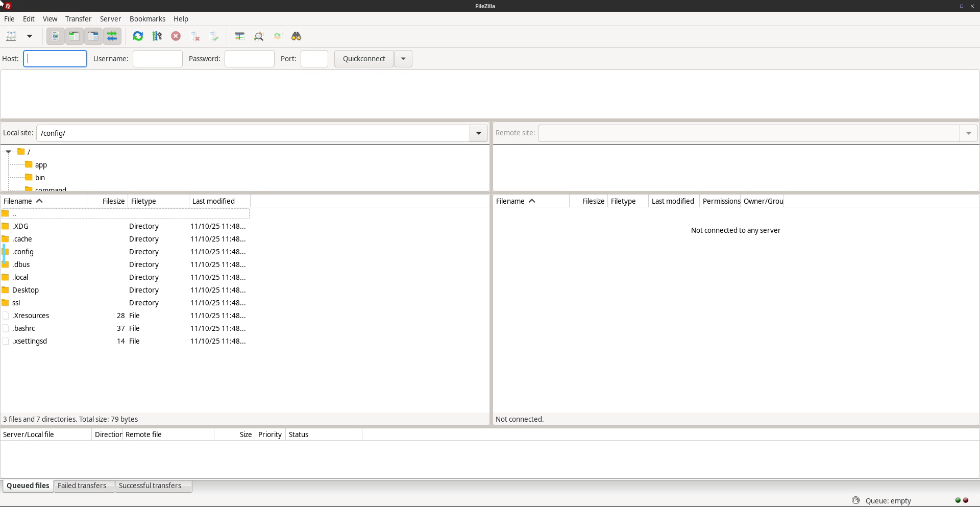
Task: Click the Process queue toolbar icon
Action: 157,36
